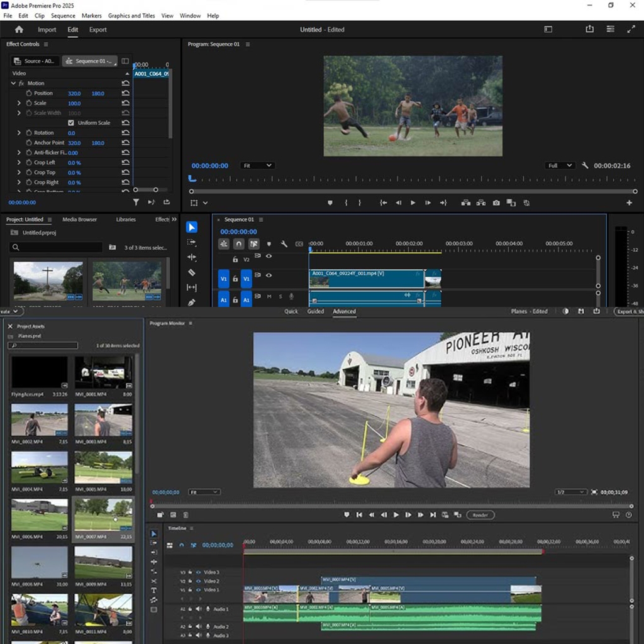Click the Project panel search field
This screenshot has height=644, width=644.
[56, 247]
